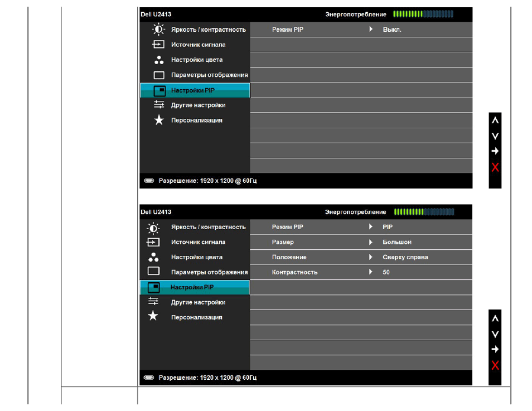The image size is (532, 411).
Task: Click the PIP mode value in lower OSD
Action: (388, 227)
